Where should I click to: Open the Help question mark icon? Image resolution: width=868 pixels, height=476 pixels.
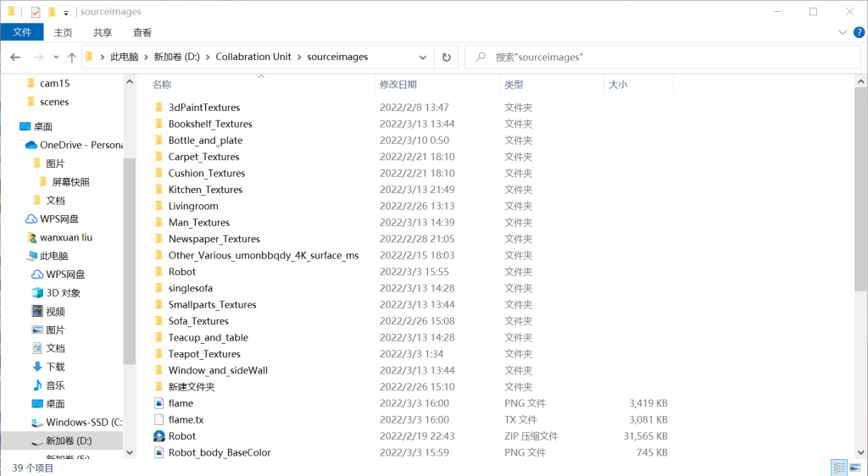coord(859,32)
